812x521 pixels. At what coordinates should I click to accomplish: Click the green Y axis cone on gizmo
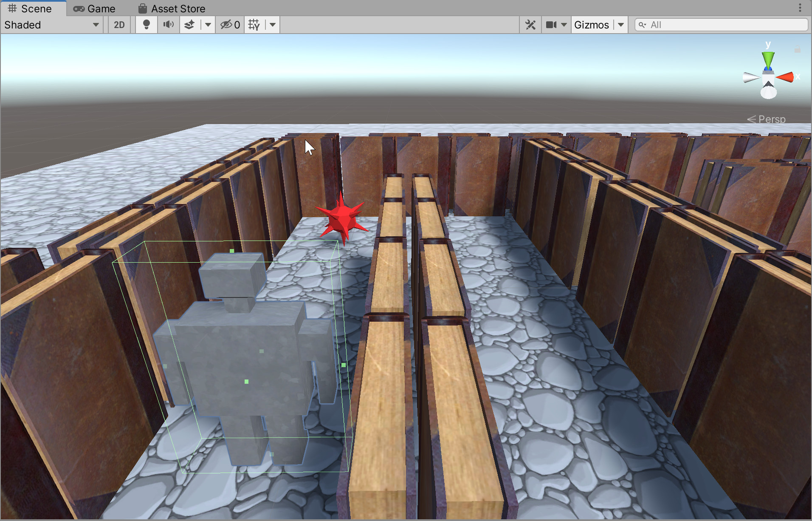coord(768,59)
